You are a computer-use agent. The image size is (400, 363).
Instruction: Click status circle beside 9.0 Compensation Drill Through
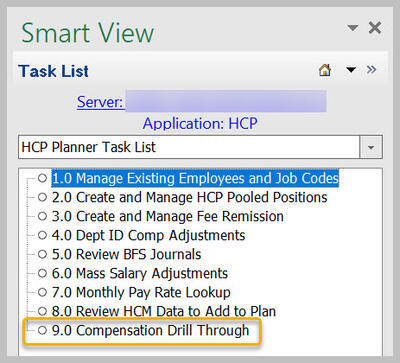click(x=42, y=330)
